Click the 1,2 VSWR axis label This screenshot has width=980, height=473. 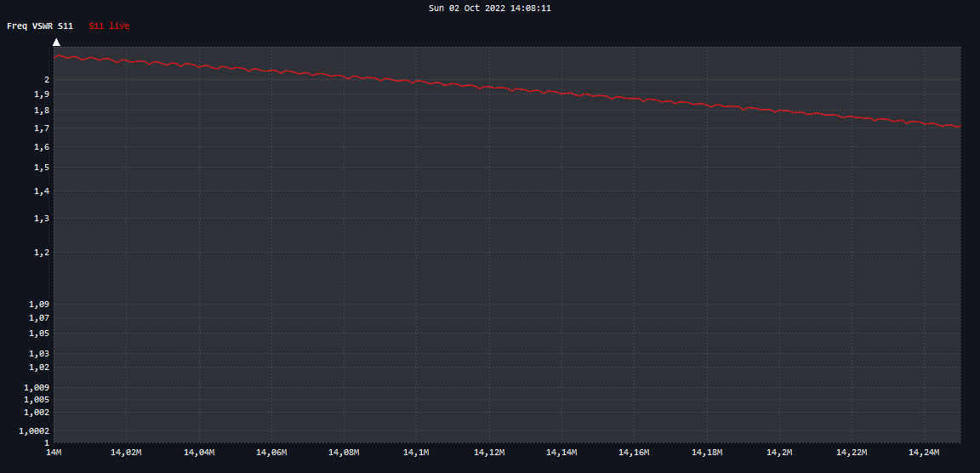coord(42,253)
